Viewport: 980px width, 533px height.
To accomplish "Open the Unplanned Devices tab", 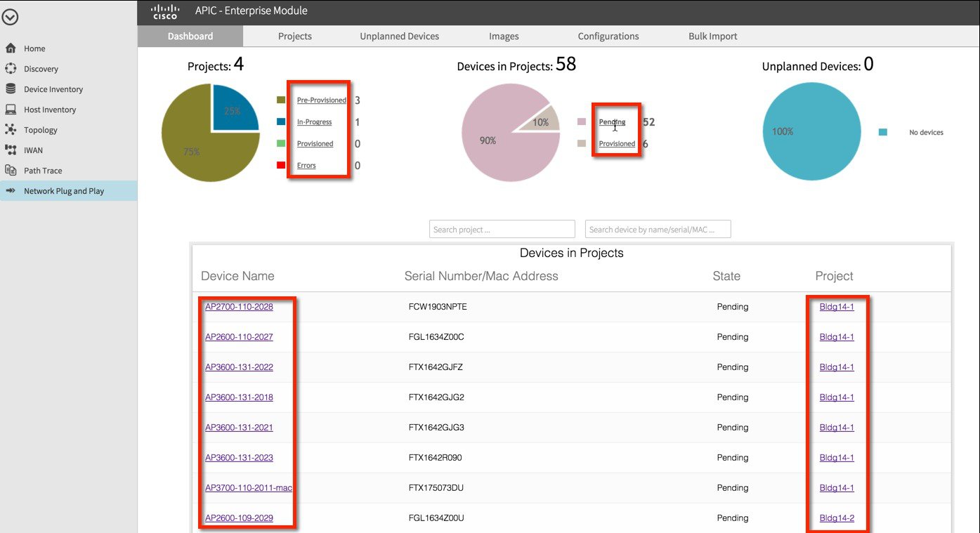I will [x=400, y=36].
